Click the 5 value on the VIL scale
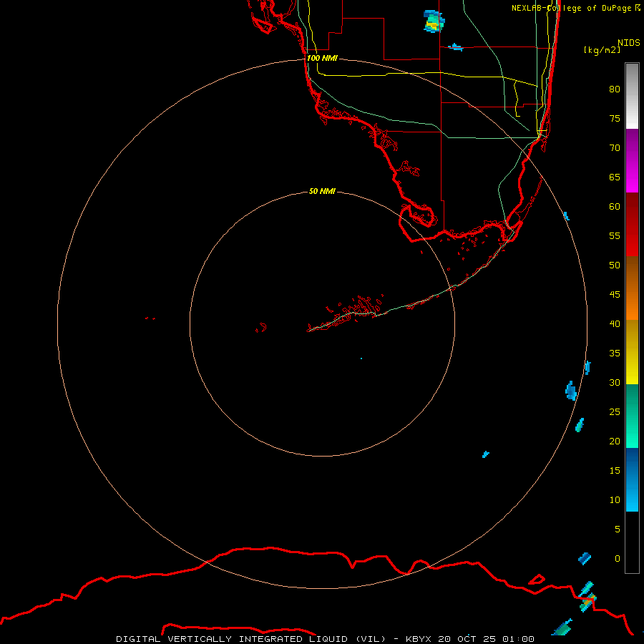 point(618,529)
